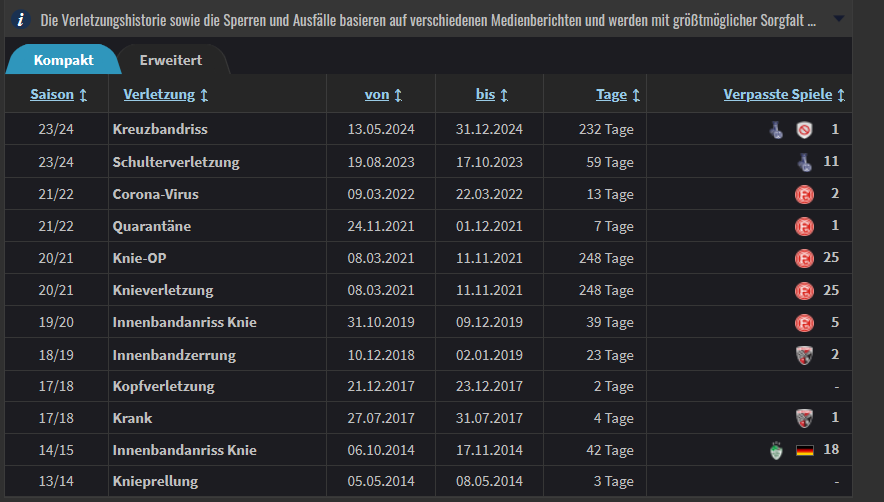Click the shield crest in the Krank row
This screenshot has width=884, height=502.
click(x=805, y=419)
